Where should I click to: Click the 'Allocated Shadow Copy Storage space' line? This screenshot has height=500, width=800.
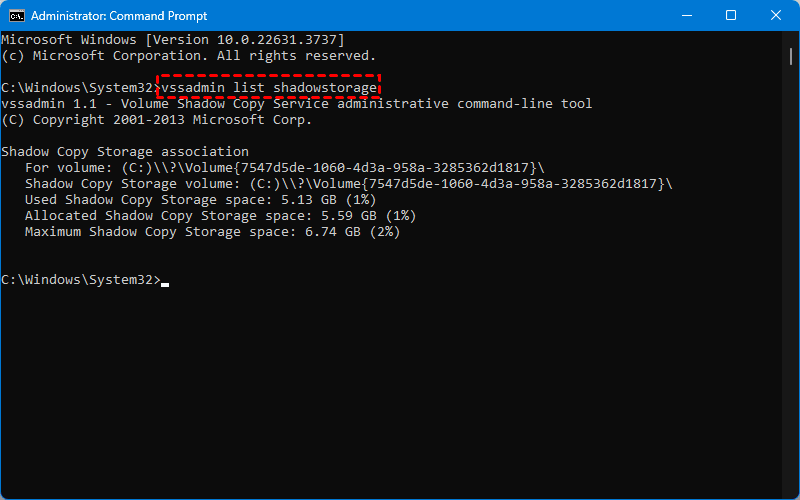[220, 216]
